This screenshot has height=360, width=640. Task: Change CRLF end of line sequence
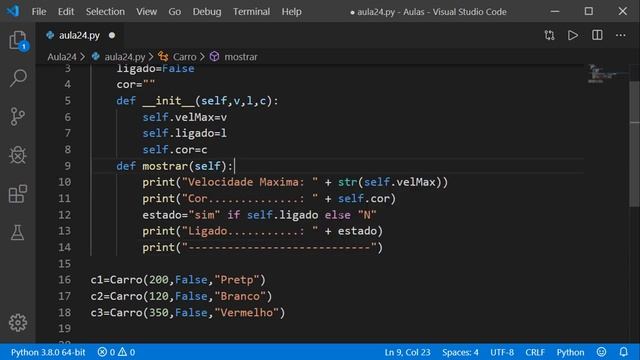pos(535,352)
